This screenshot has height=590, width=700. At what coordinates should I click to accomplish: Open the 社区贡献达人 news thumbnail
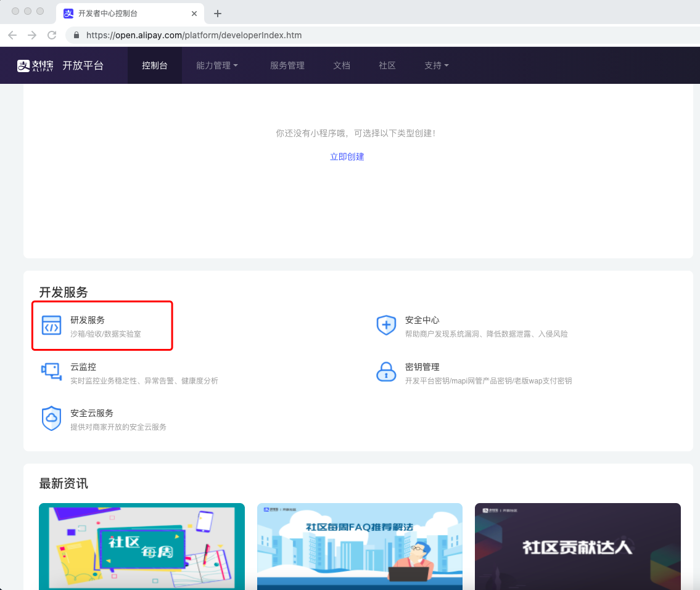[577, 546]
